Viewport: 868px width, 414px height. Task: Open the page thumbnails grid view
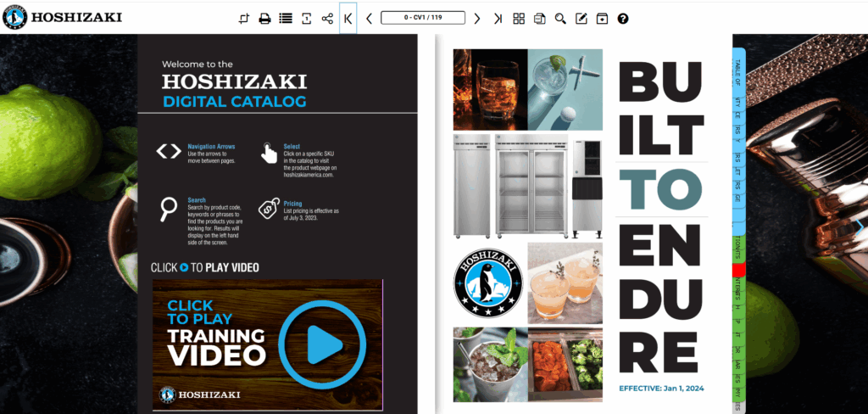[x=519, y=19]
